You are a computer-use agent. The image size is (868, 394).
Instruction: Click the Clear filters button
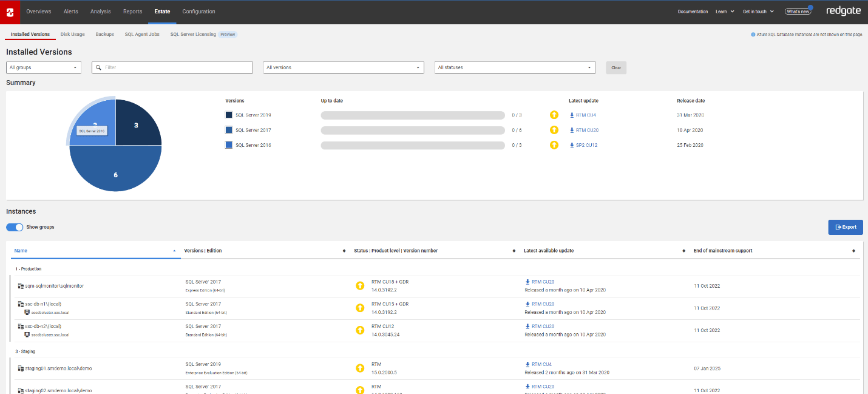(616, 67)
